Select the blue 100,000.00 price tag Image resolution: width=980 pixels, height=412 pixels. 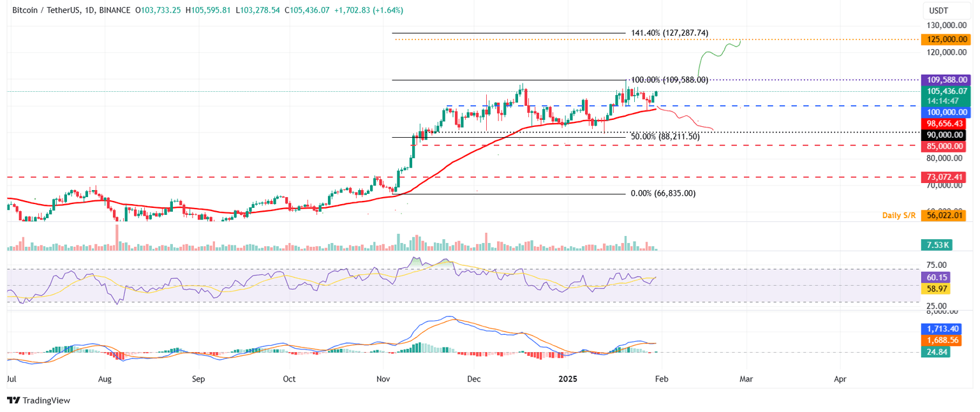[947, 112]
